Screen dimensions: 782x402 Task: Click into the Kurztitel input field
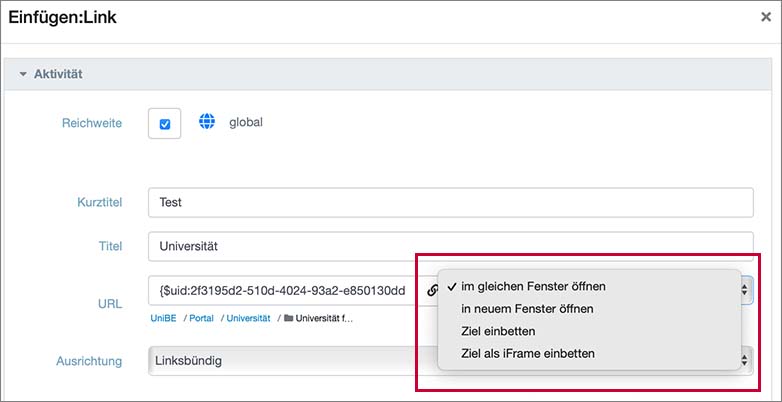pyautogui.click(x=450, y=202)
